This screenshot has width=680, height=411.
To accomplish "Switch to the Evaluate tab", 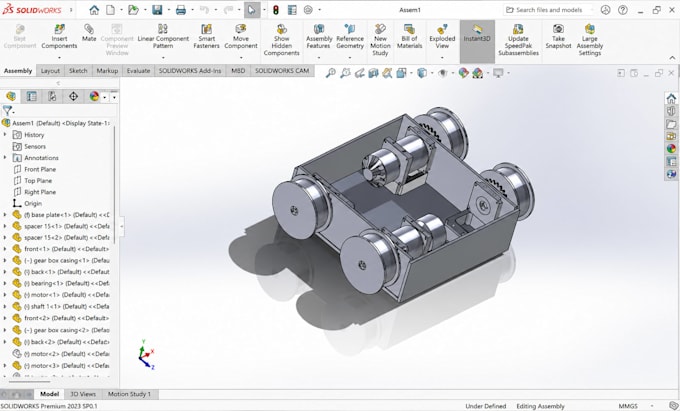I will pos(138,71).
